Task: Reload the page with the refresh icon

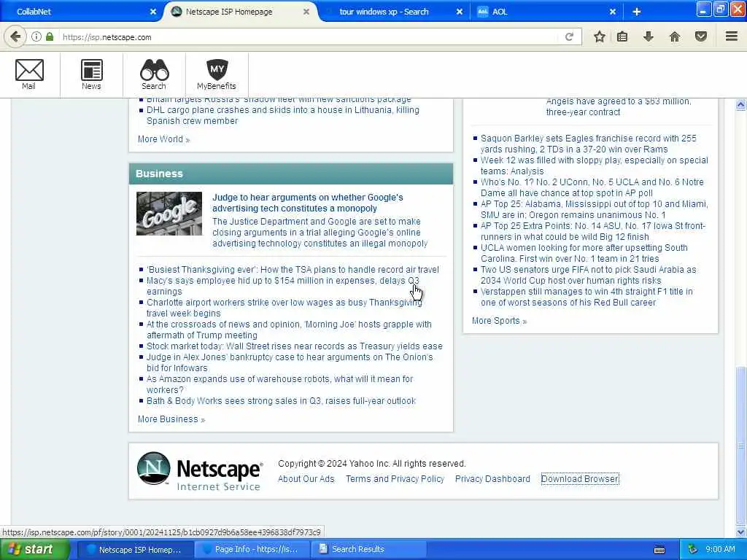Action: coord(569,36)
